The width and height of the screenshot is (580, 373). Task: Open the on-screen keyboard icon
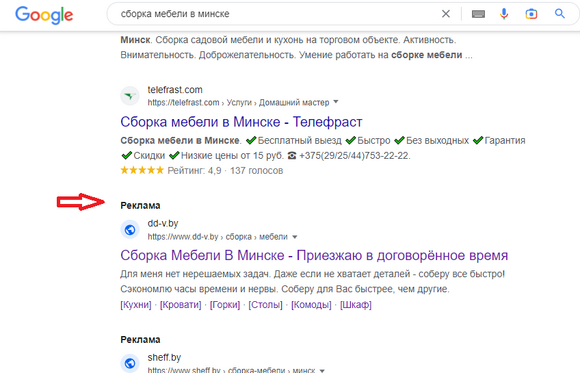point(478,14)
